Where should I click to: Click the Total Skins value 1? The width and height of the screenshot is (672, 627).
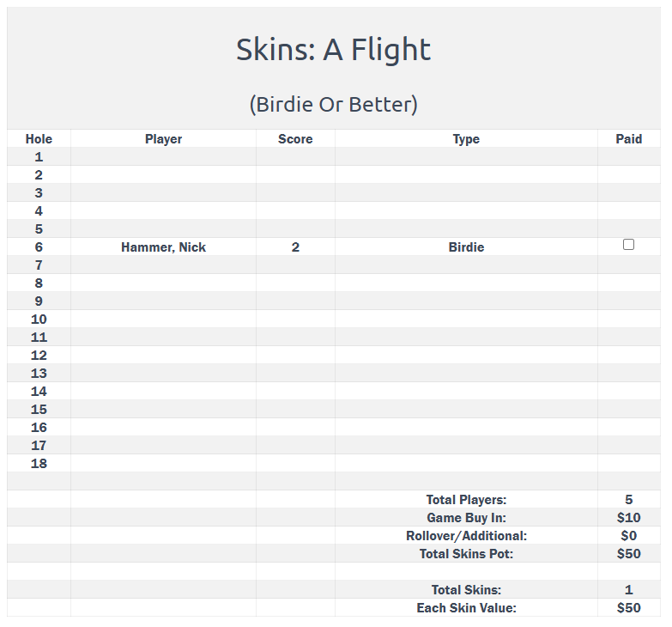coord(628,590)
